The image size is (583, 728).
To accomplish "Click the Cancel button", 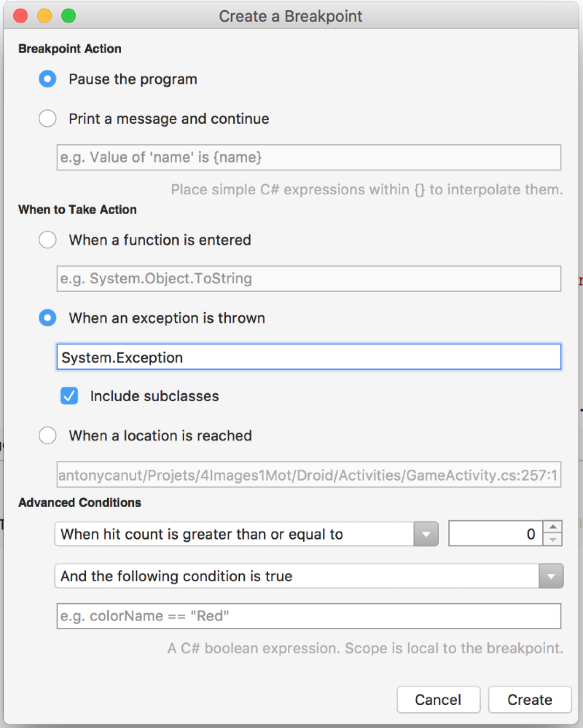I will click(x=438, y=700).
